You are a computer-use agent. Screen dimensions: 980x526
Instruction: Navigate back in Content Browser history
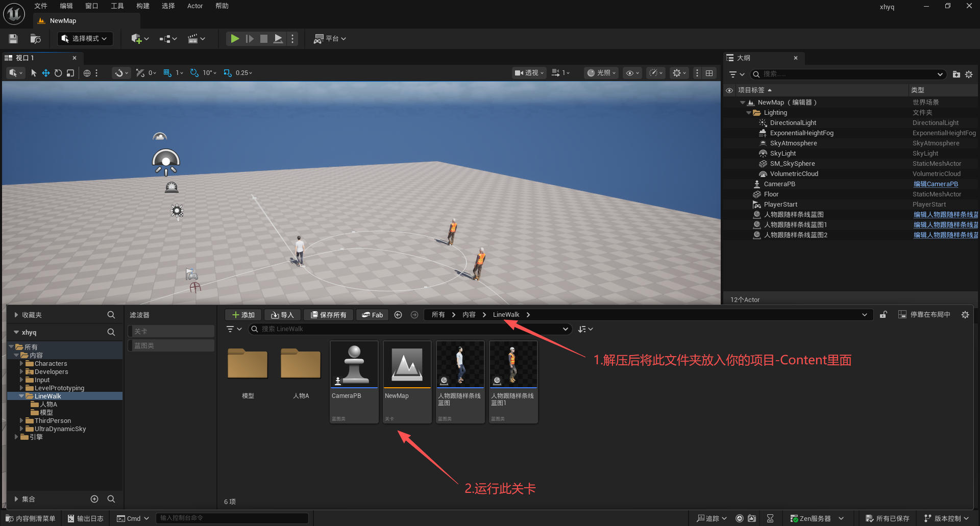tap(398, 315)
